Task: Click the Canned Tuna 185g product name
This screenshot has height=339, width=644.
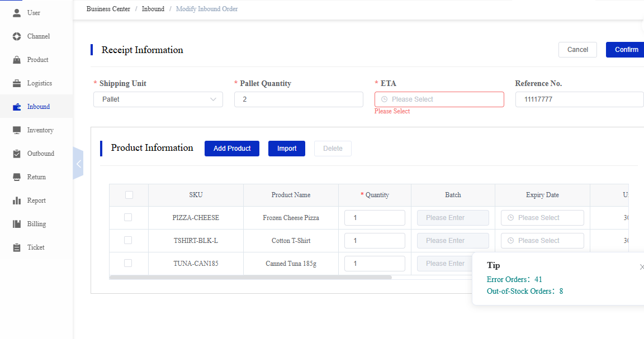Action: click(291, 264)
